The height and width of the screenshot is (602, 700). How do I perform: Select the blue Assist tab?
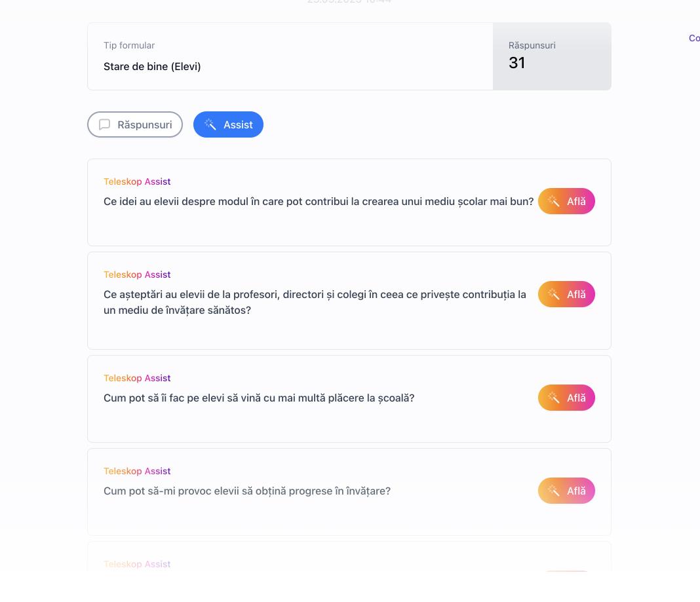pos(228,124)
